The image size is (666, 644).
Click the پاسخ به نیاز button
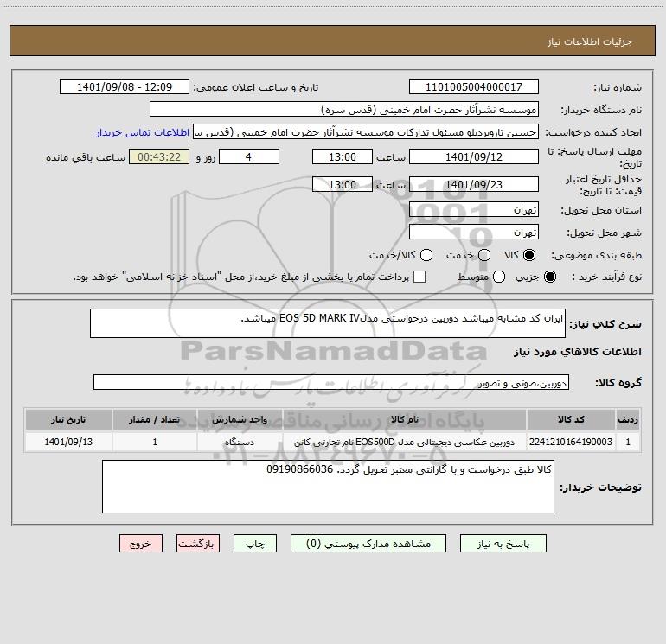pyautogui.click(x=503, y=544)
